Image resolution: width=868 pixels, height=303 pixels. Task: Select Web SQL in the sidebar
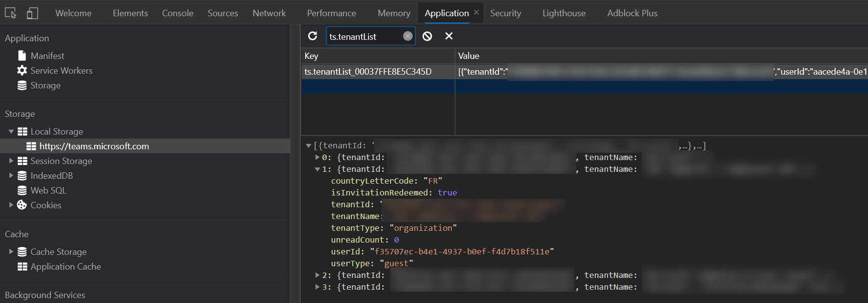point(48,190)
